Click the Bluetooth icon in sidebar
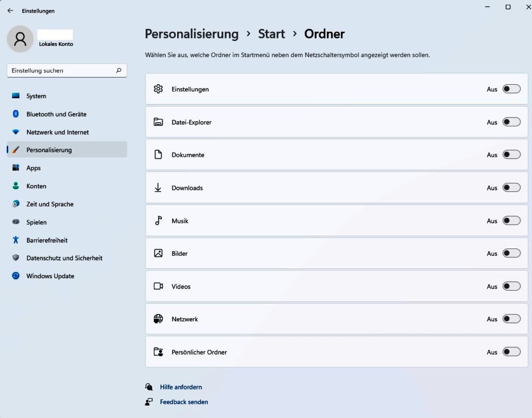Screen dimensions: 532x418 pos(16,114)
